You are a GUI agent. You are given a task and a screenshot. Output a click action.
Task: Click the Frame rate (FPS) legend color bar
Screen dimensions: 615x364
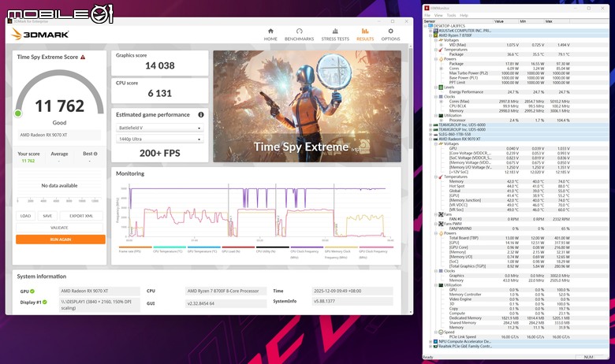(x=136, y=247)
